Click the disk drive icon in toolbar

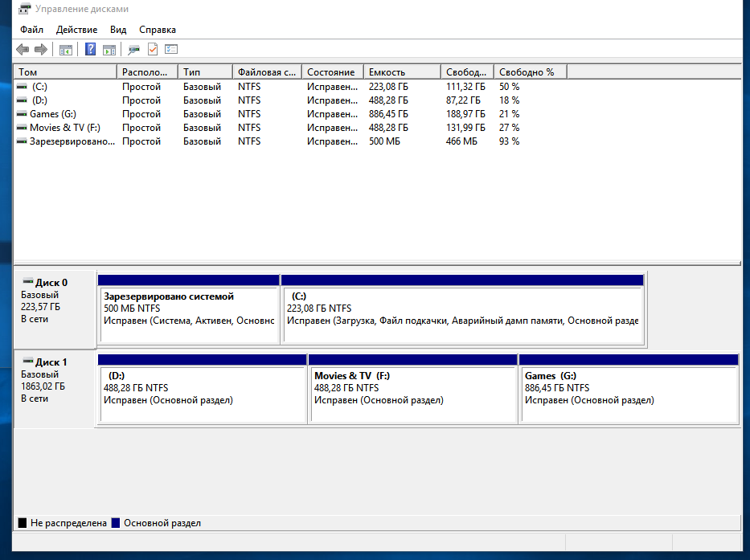pyautogui.click(x=133, y=50)
